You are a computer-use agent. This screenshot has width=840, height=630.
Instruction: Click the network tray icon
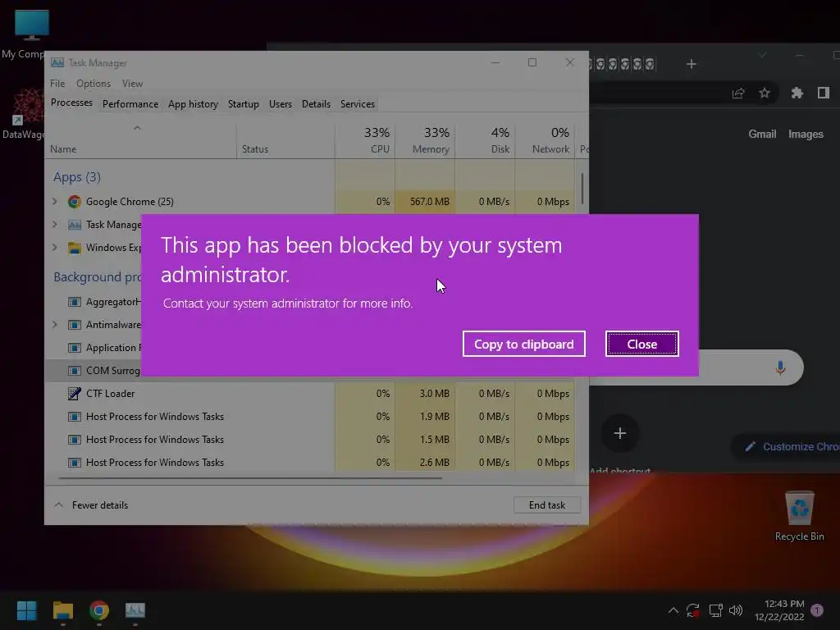tap(715, 609)
